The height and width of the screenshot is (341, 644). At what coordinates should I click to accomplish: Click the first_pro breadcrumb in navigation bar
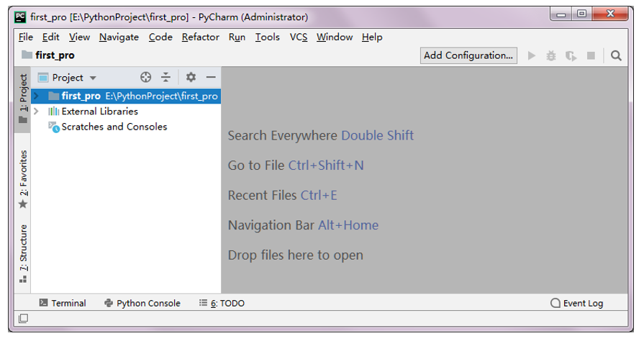[48, 55]
